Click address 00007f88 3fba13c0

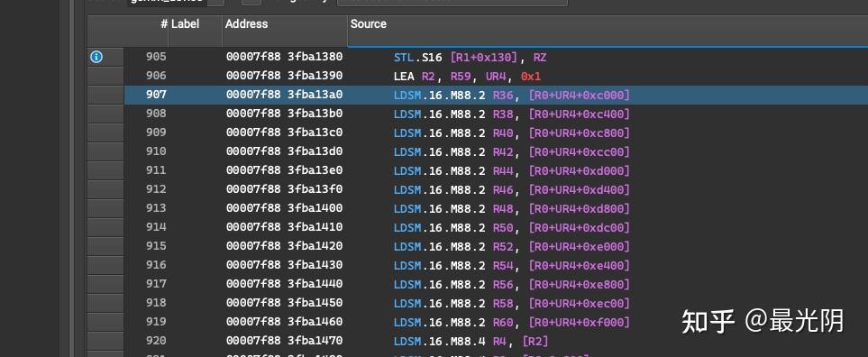(x=284, y=133)
